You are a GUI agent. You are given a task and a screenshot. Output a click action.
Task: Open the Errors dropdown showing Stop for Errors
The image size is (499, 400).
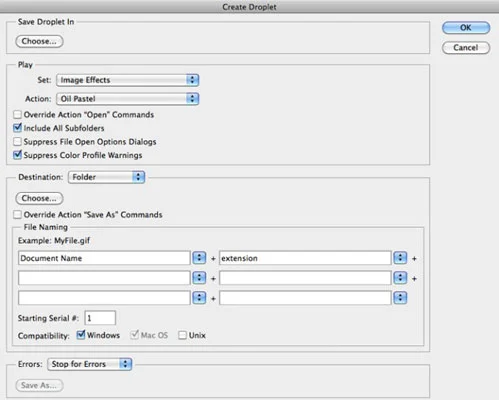pyautogui.click(x=90, y=364)
